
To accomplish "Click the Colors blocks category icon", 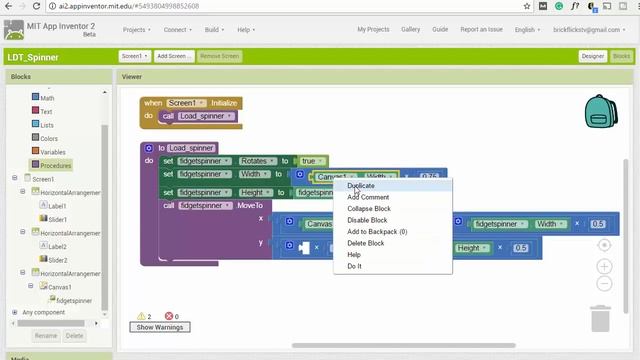I will click(36, 138).
